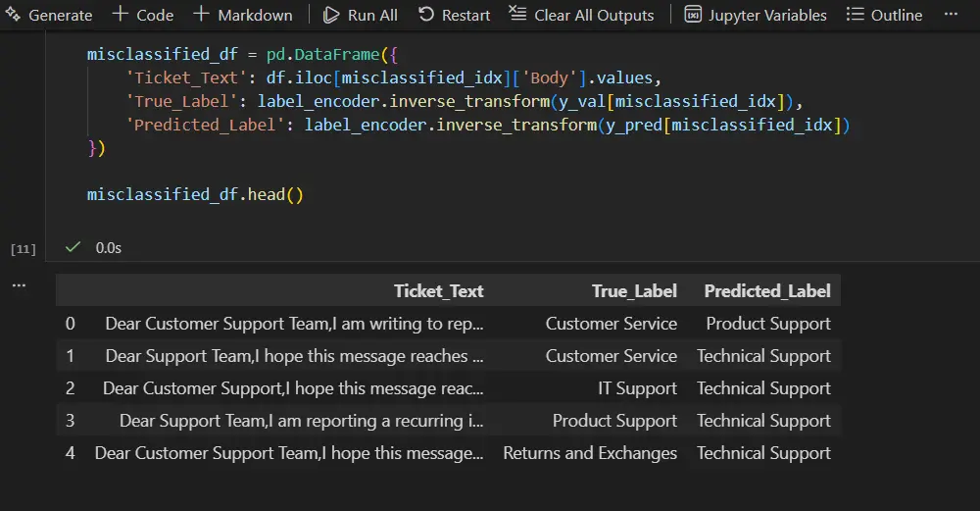980x511 pixels.
Task: Open the cell output ellipsis menu
Action: click(x=17, y=284)
